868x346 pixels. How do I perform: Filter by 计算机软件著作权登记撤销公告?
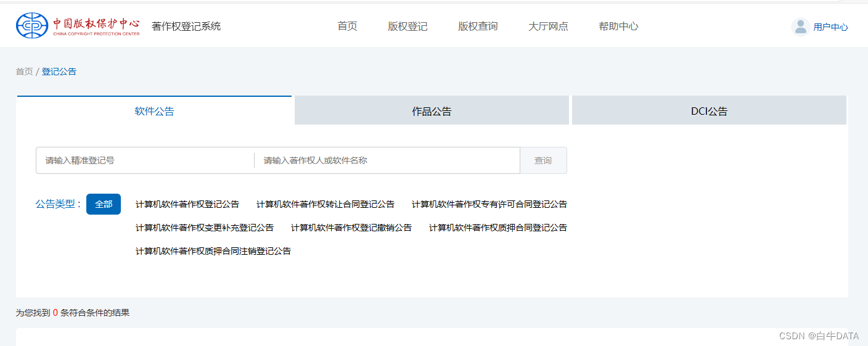[351, 228]
